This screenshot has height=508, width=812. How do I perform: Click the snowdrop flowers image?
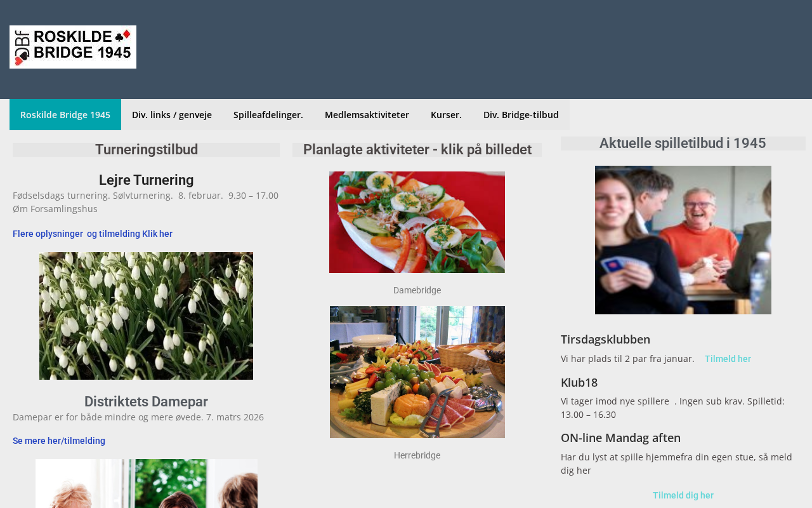coord(146,316)
